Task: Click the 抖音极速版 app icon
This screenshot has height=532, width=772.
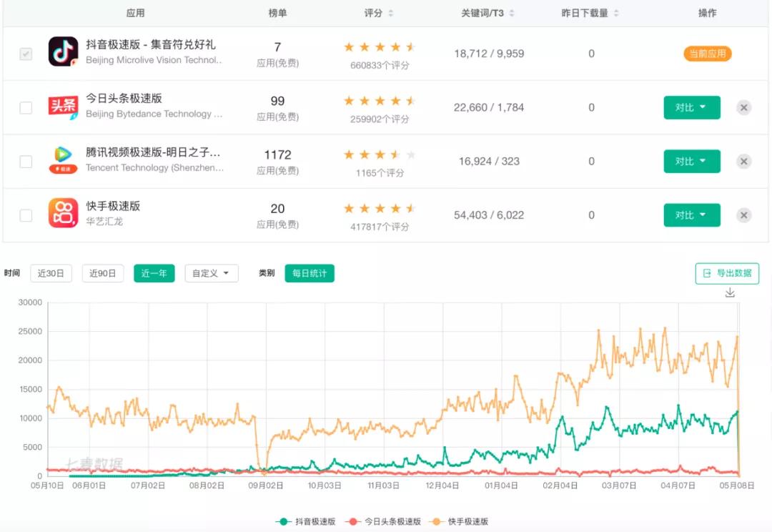Action: 63,53
